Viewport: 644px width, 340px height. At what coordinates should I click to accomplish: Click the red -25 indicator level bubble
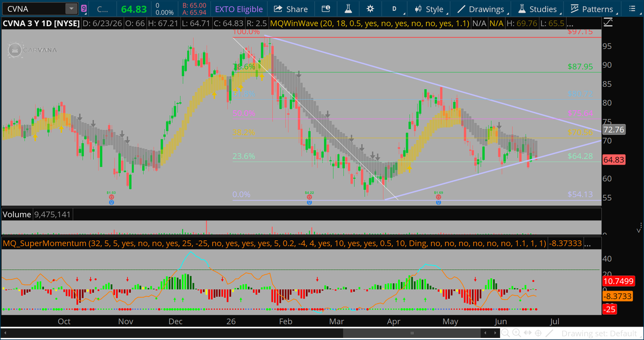[x=609, y=309]
